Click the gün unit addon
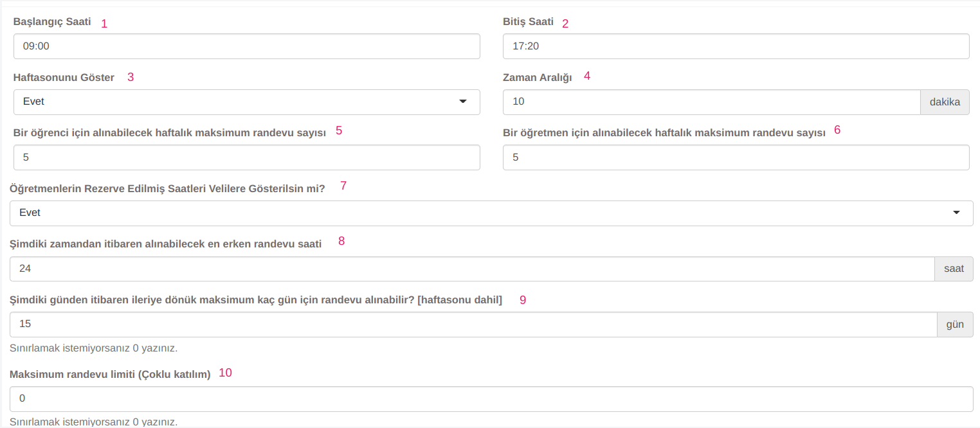980x428 pixels. (955, 325)
